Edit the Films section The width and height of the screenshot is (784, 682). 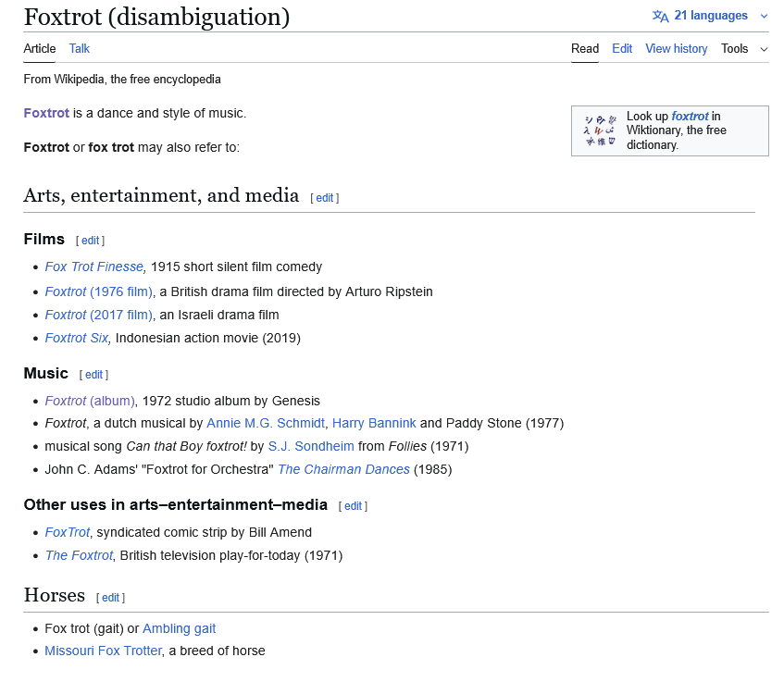(x=90, y=241)
